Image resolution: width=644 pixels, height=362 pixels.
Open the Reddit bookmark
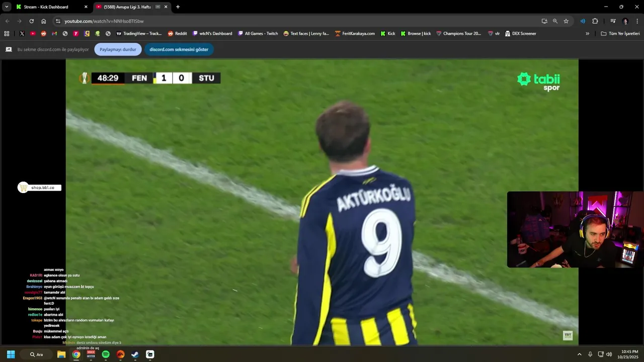click(177, 34)
